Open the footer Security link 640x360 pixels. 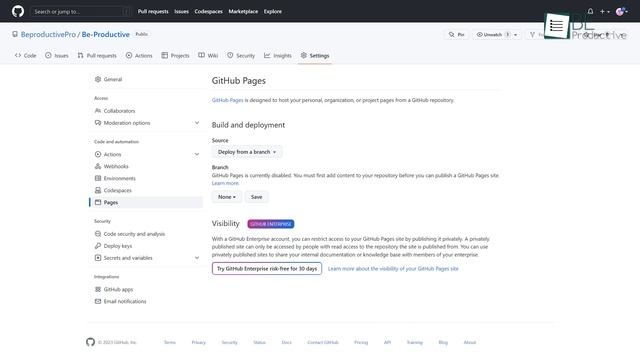point(229,342)
